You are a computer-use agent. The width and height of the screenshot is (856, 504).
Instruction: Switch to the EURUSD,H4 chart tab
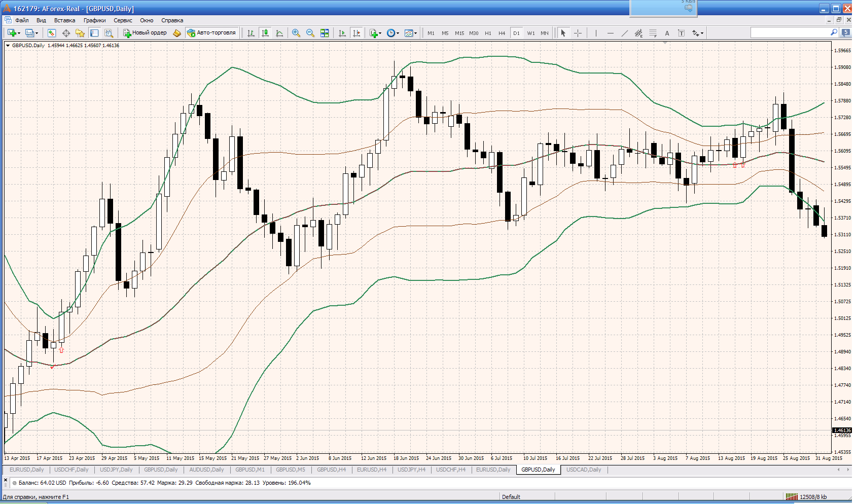372,470
